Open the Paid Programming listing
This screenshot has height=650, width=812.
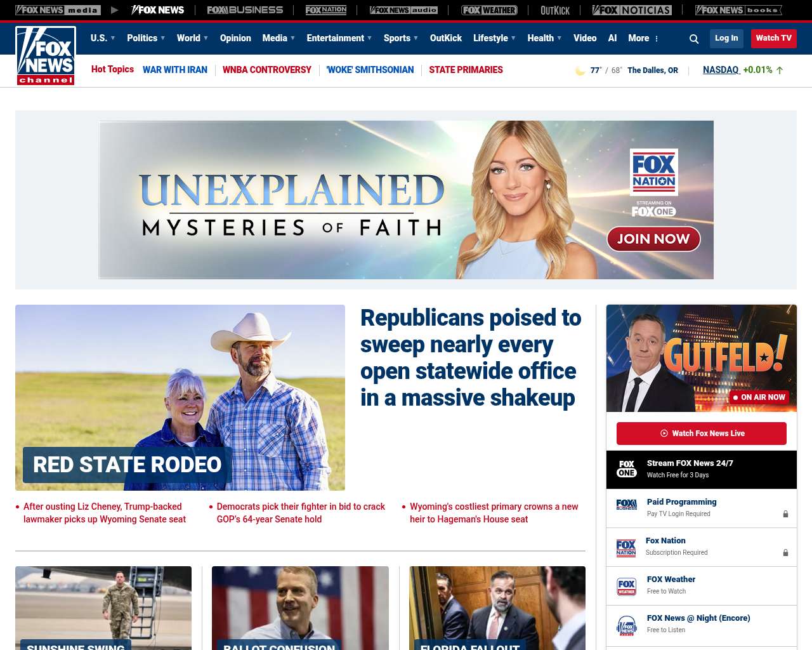click(x=702, y=508)
